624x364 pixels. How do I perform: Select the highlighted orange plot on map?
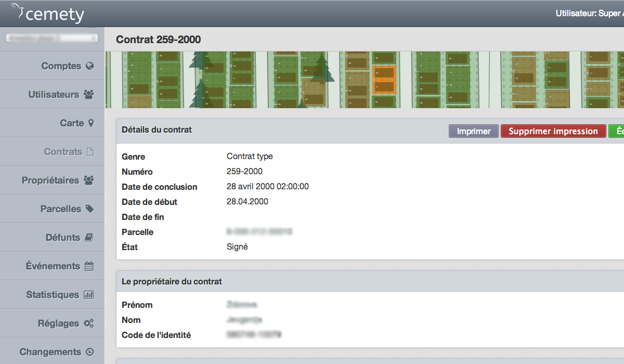(384, 80)
